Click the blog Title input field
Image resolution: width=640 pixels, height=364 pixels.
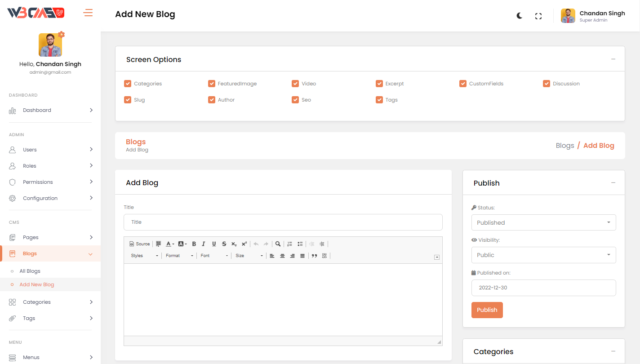[283, 222]
